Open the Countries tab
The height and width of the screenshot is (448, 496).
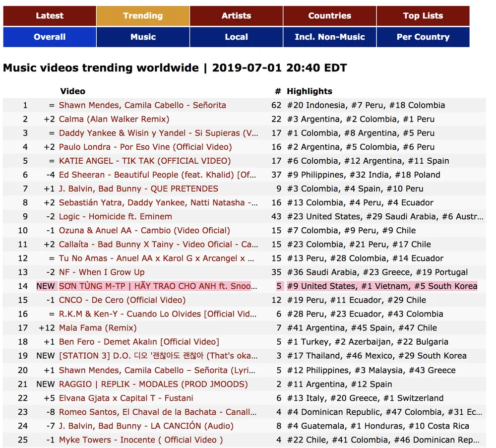tap(329, 16)
